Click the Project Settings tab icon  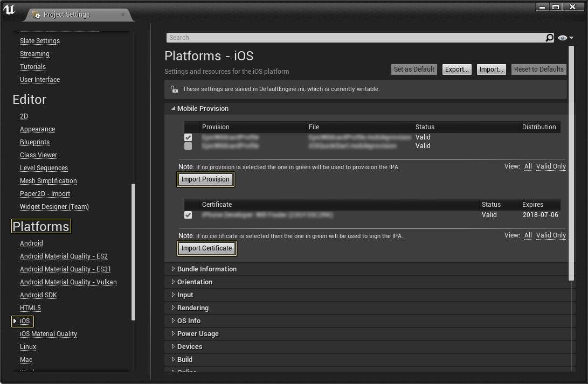coord(36,15)
